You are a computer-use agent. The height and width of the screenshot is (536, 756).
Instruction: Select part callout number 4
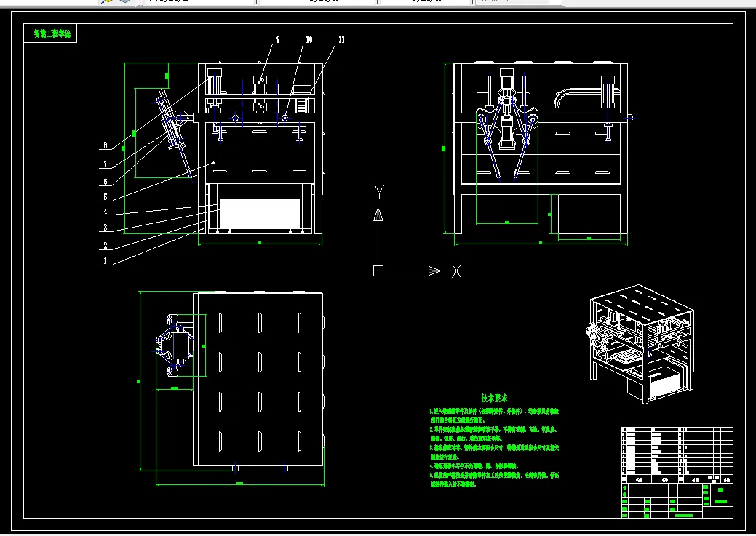click(x=106, y=211)
